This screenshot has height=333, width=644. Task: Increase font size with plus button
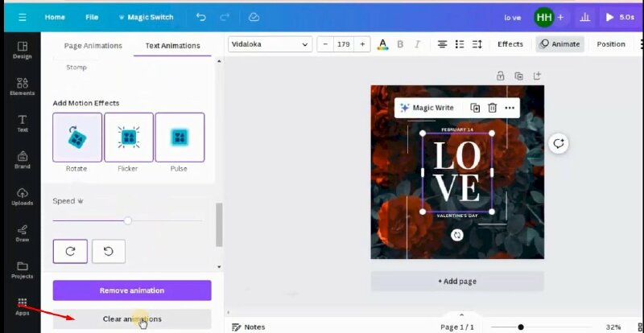point(362,44)
